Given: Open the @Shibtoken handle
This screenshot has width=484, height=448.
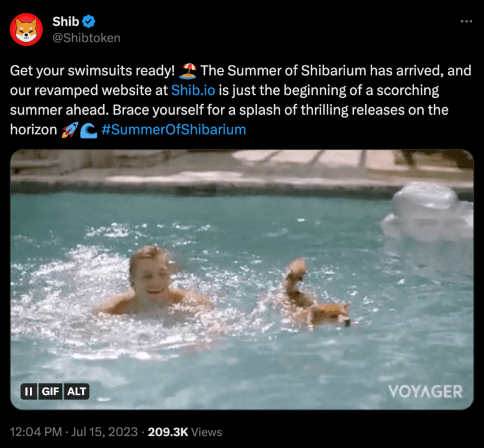Looking at the screenshot, I should pos(87,38).
